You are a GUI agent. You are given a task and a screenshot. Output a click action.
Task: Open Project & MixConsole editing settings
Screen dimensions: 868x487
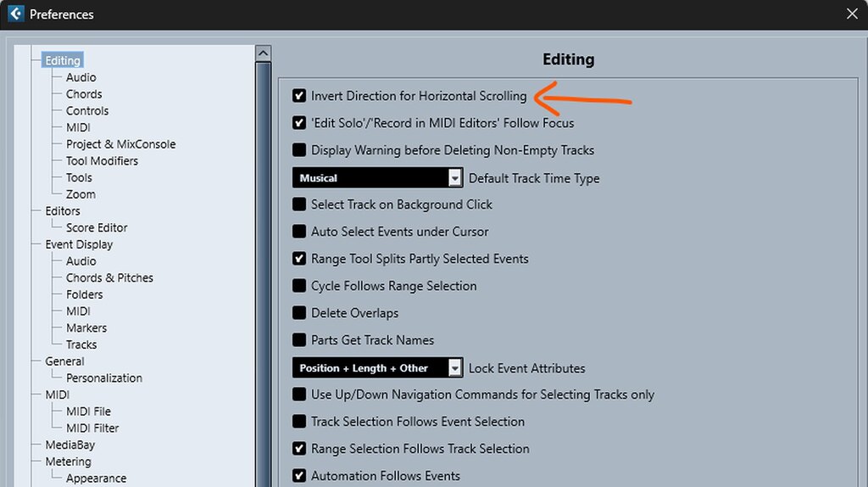point(120,144)
